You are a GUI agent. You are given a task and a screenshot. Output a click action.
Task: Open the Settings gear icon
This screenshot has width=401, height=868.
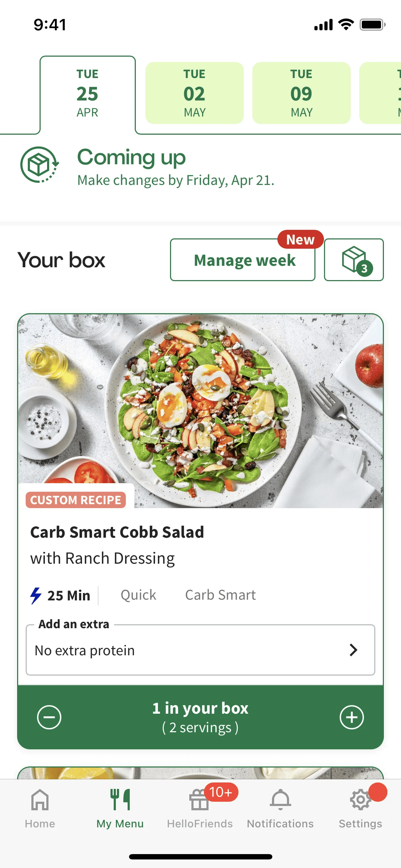(x=360, y=800)
